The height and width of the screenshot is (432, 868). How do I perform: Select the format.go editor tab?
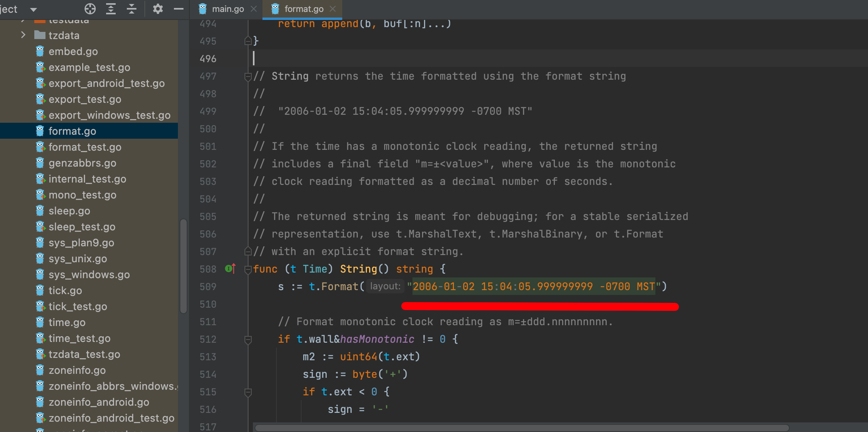point(303,9)
